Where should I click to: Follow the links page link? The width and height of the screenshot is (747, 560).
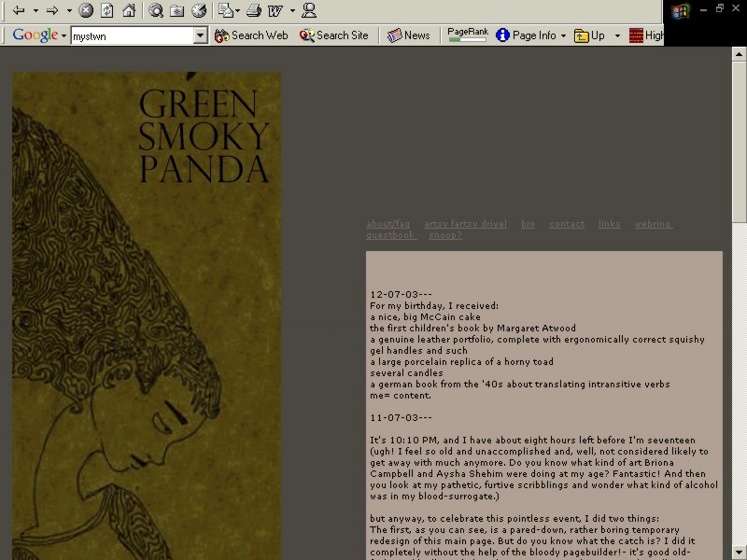click(610, 224)
